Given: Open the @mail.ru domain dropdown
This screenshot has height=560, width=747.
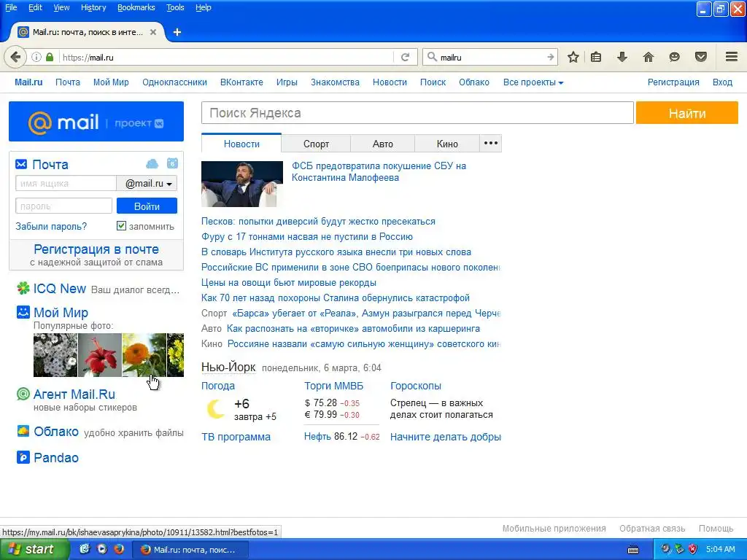Looking at the screenshot, I should (x=147, y=183).
